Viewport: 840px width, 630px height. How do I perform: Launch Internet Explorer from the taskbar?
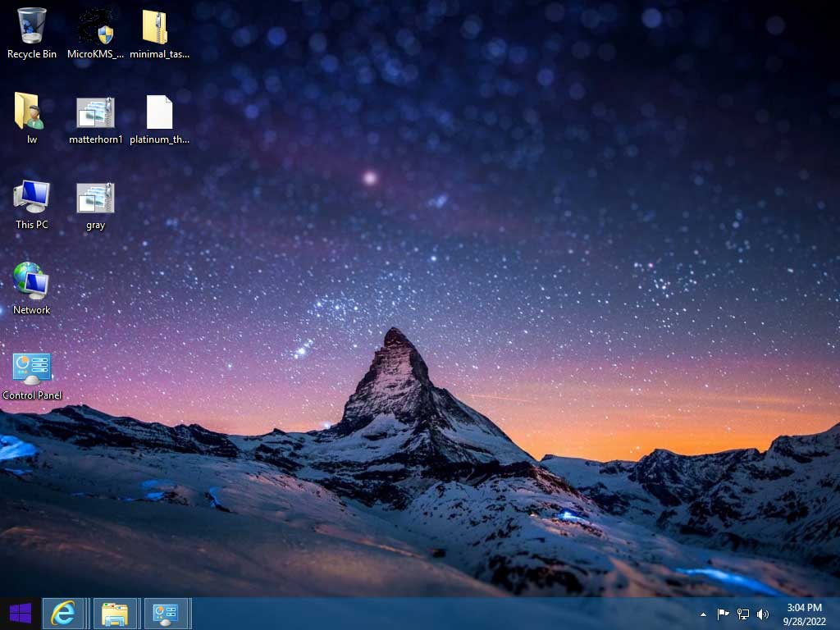64,613
